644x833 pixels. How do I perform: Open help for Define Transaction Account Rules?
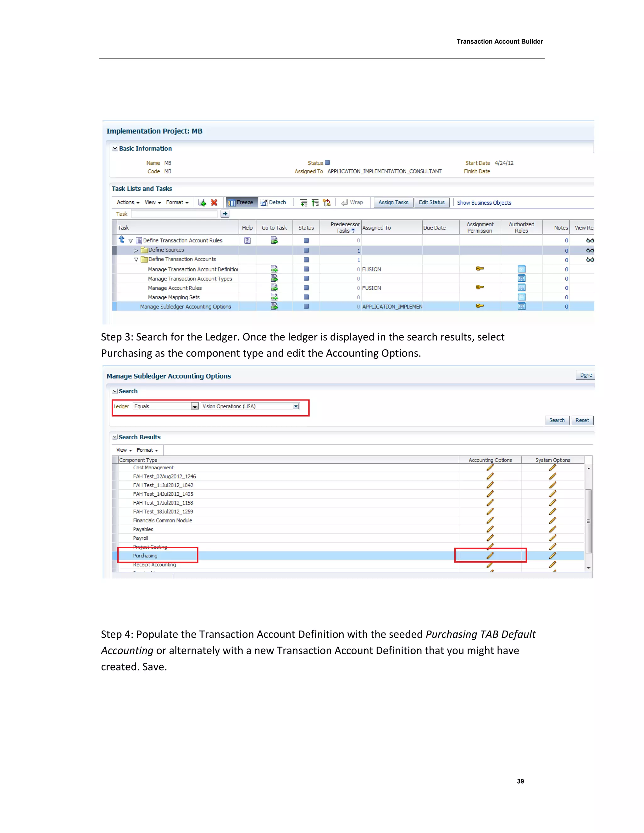pyautogui.click(x=247, y=240)
